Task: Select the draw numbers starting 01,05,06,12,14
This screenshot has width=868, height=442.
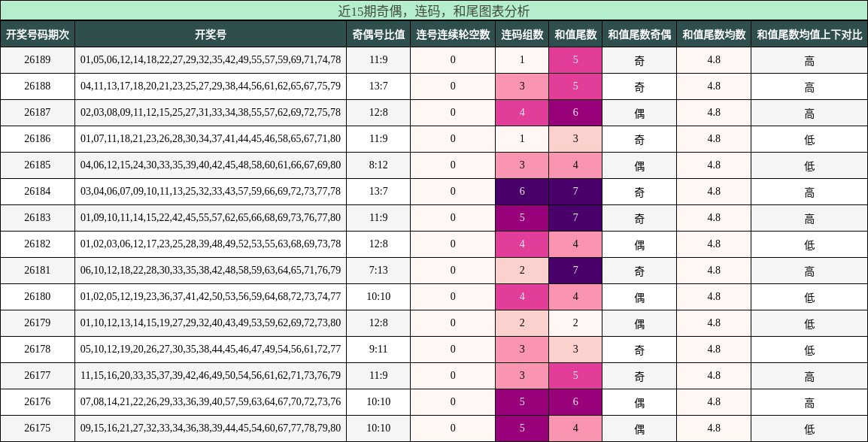Action: tap(211, 59)
